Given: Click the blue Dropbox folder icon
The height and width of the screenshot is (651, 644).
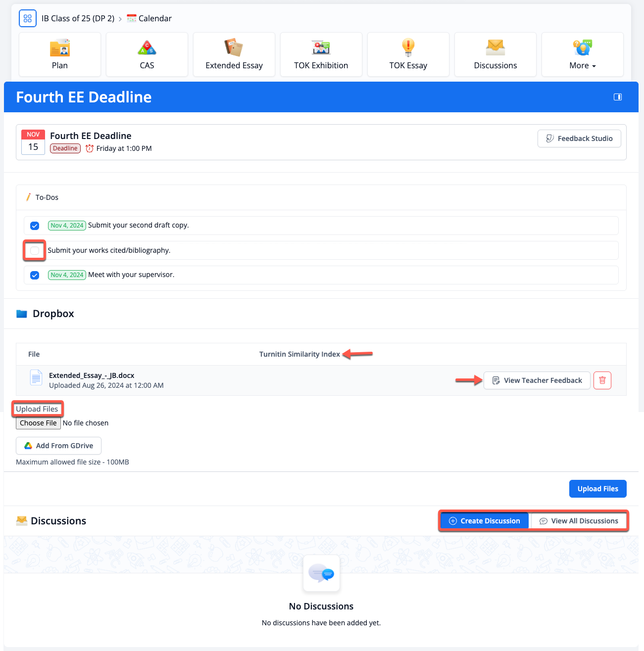Looking at the screenshot, I should (22, 314).
